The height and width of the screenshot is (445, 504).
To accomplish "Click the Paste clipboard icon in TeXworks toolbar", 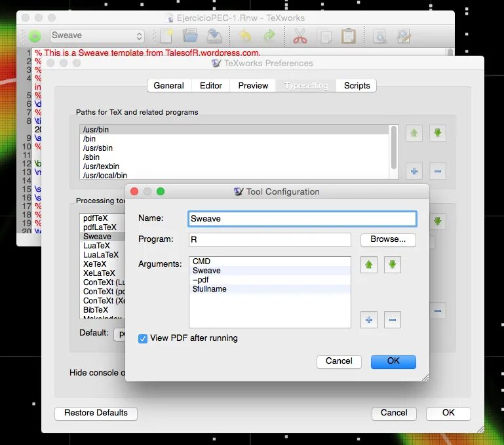I will [349, 36].
